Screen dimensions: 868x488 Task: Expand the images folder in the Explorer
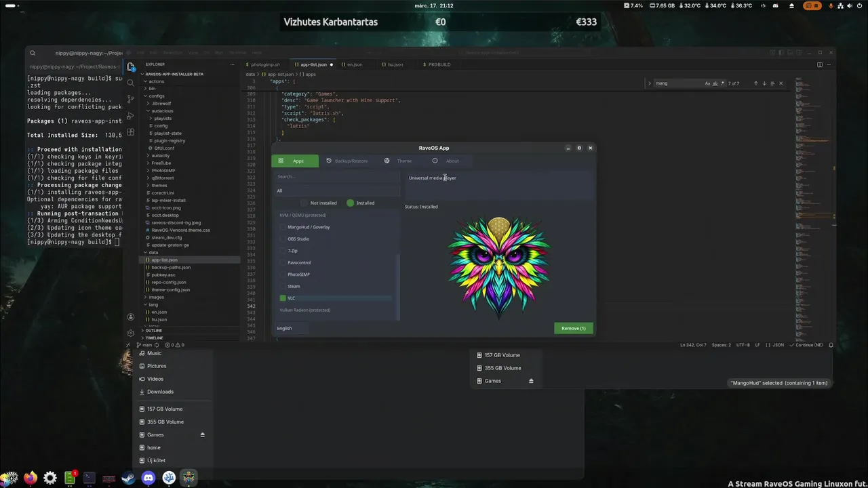pos(157,297)
